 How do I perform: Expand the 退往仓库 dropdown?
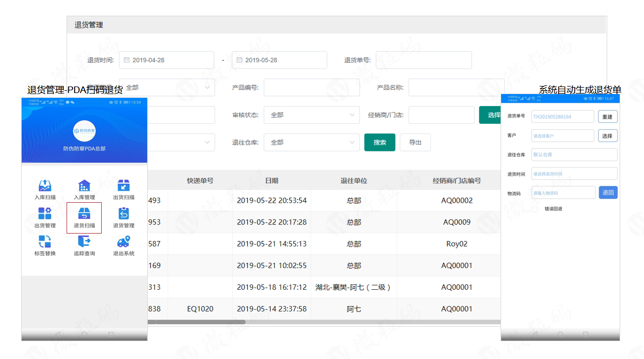point(311,142)
